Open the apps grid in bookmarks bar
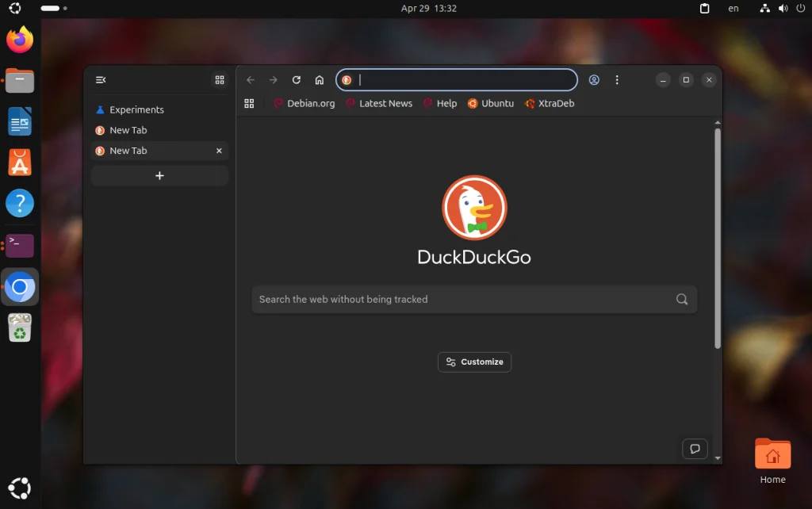Viewport: 812px width, 509px height. [x=249, y=104]
